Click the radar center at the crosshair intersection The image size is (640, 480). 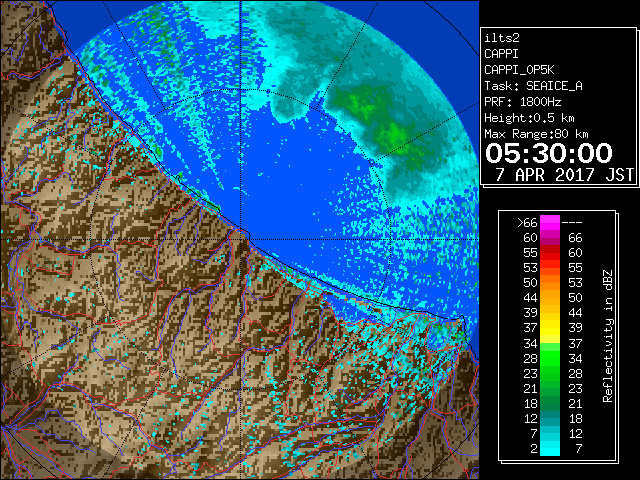pyautogui.click(x=240, y=239)
